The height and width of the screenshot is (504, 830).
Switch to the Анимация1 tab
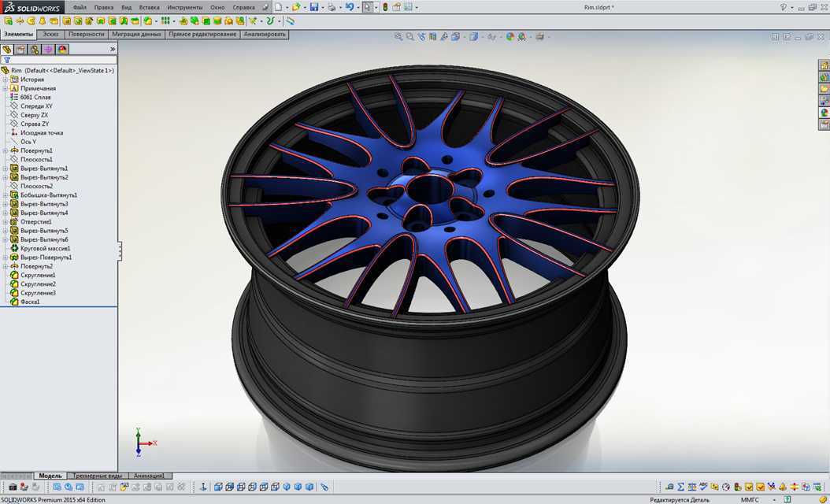[x=150, y=476]
